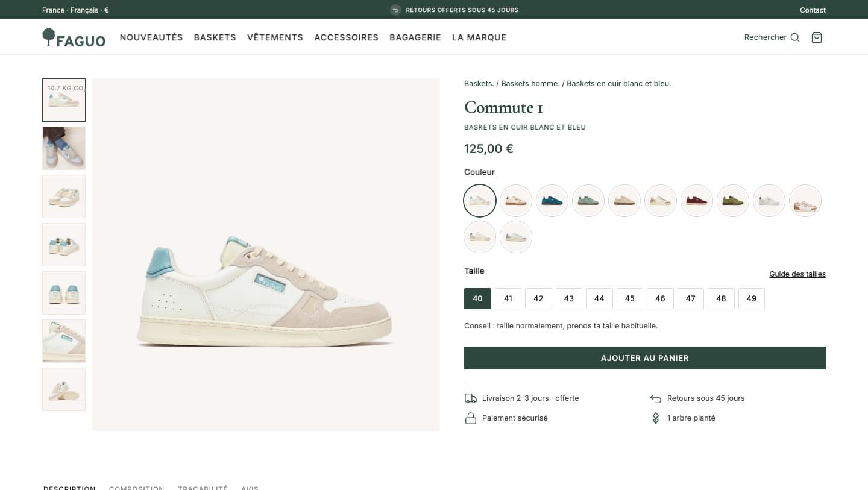Click the search magnifier icon
This screenshot has width=868, height=490.
point(795,37)
